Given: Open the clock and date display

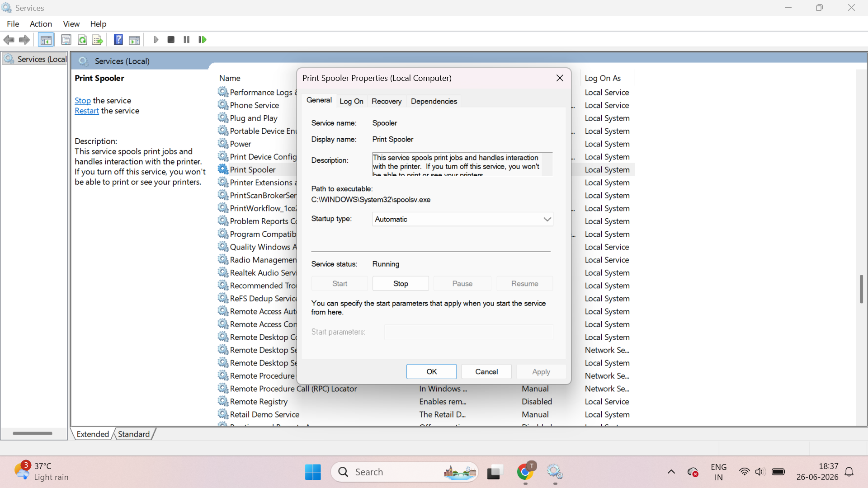Looking at the screenshot, I should coord(817,472).
